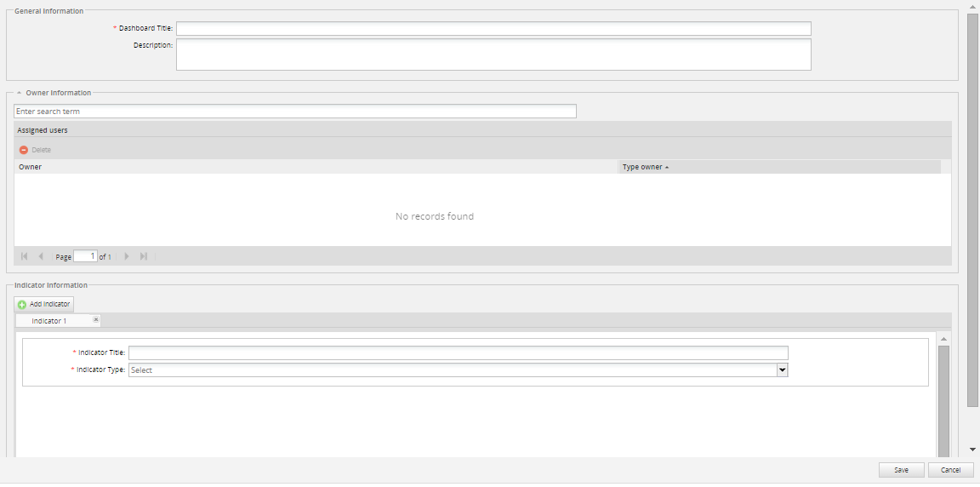Click the owner search term field
Screen dimensions: 980x487
tap(294, 112)
